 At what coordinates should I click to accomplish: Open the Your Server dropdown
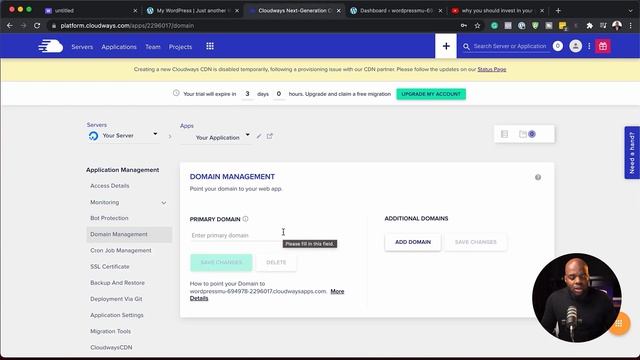click(x=123, y=136)
